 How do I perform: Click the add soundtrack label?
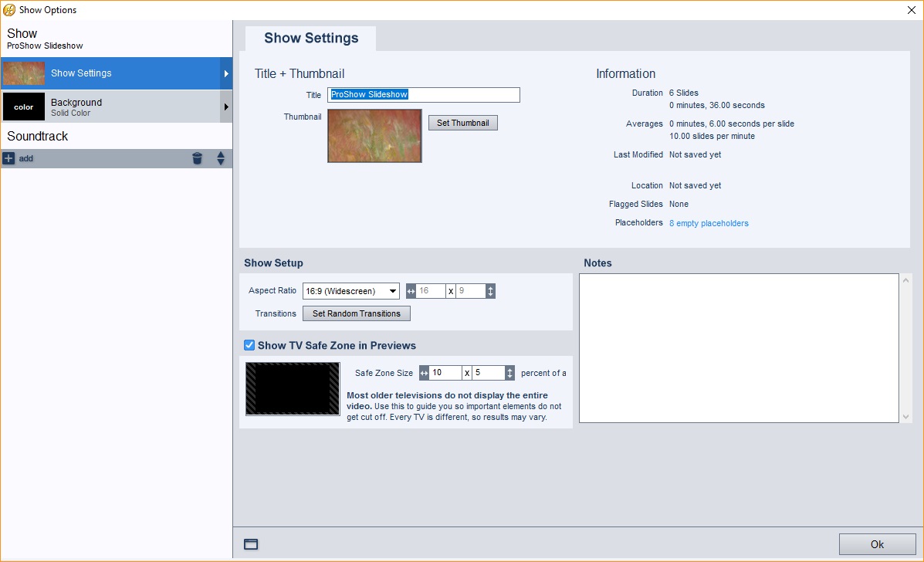click(x=26, y=158)
